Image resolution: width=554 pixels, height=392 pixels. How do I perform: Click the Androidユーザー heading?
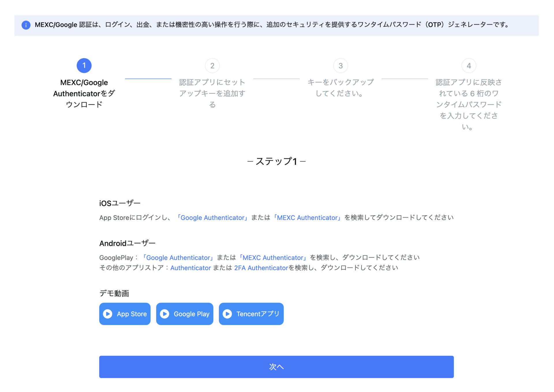[127, 243]
